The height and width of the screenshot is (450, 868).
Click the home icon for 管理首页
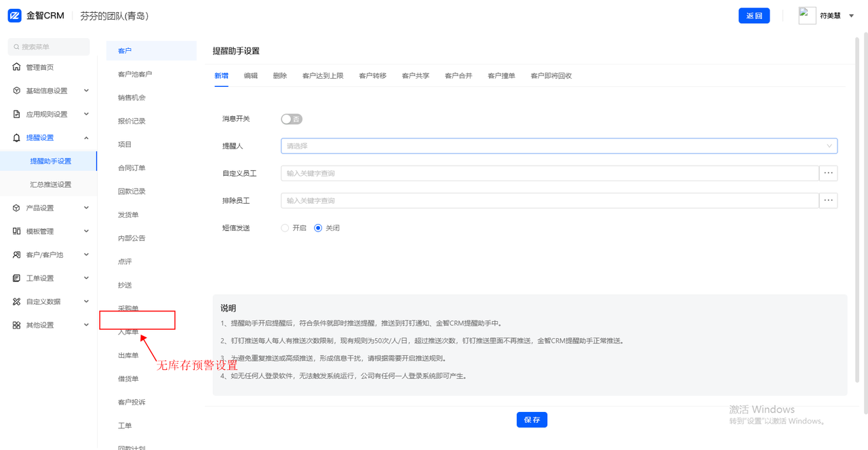(x=17, y=67)
